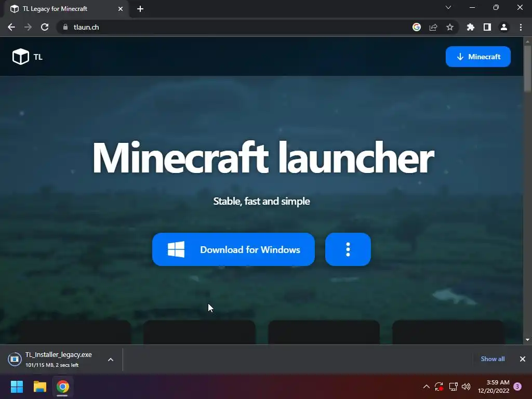Viewport: 532px width, 399px height.
Task: Go back with browser back arrow
Action: 11,27
